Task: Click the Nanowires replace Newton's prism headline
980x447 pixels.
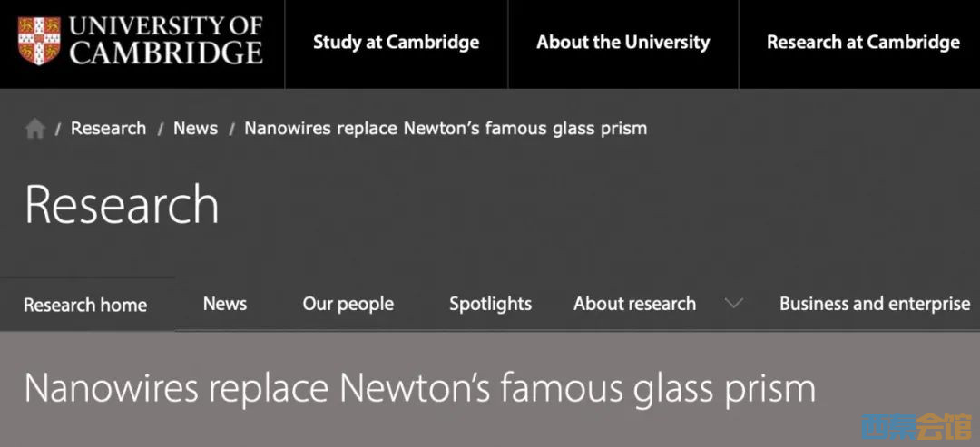Action: [x=419, y=388]
